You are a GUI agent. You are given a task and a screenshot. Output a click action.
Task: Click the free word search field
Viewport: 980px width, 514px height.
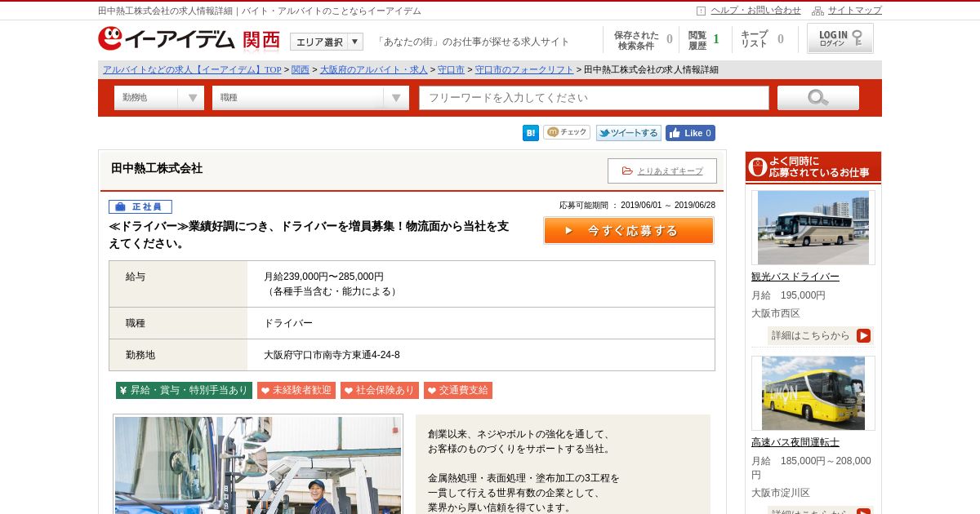pos(594,98)
